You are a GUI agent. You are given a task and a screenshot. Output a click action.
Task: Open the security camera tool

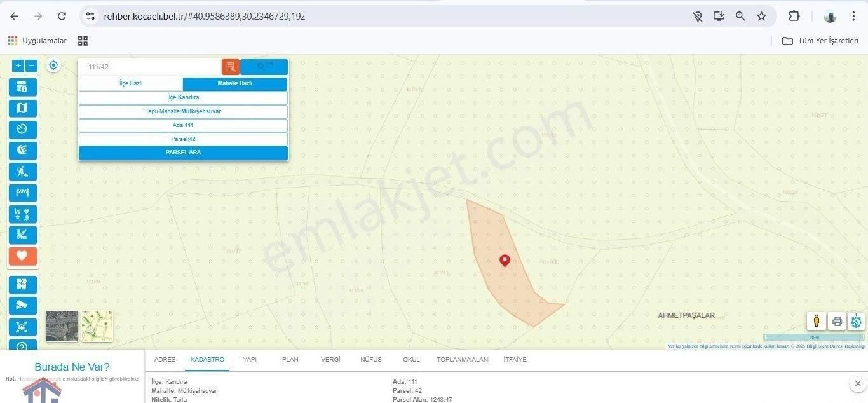point(23,306)
